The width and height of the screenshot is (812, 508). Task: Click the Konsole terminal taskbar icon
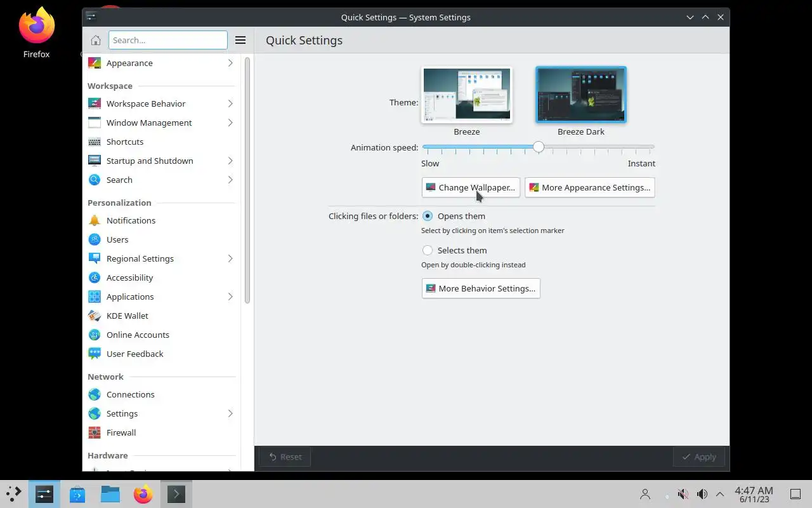176,493
